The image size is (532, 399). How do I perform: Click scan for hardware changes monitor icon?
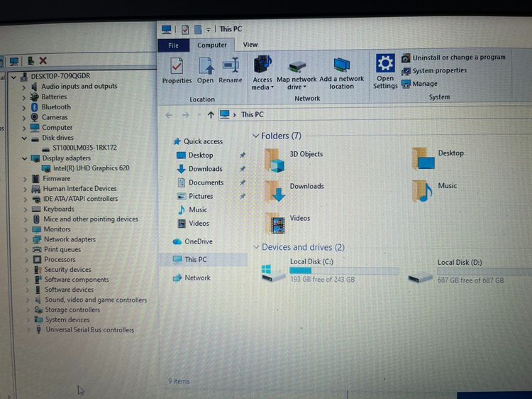tap(14, 62)
